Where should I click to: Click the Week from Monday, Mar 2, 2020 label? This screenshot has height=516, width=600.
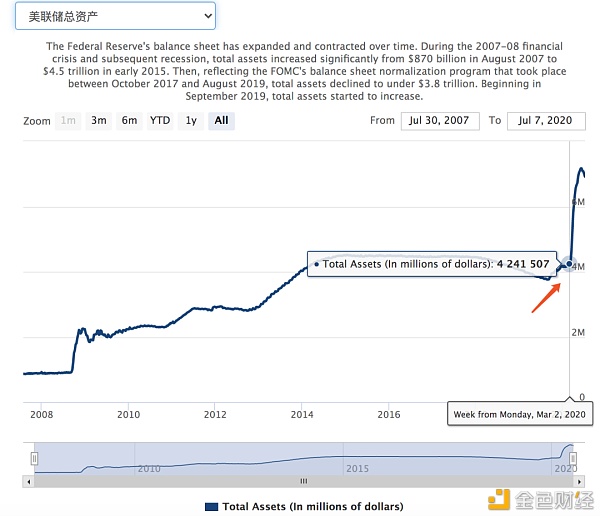click(520, 415)
